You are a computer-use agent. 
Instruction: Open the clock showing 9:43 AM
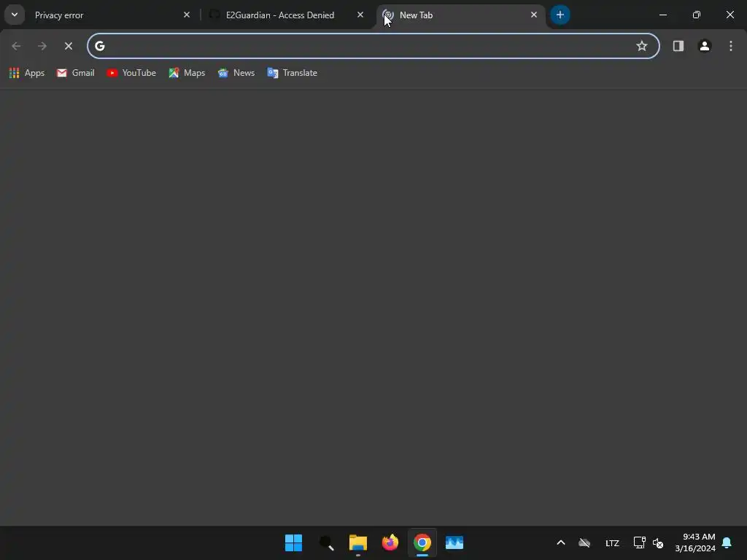(695, 542)
